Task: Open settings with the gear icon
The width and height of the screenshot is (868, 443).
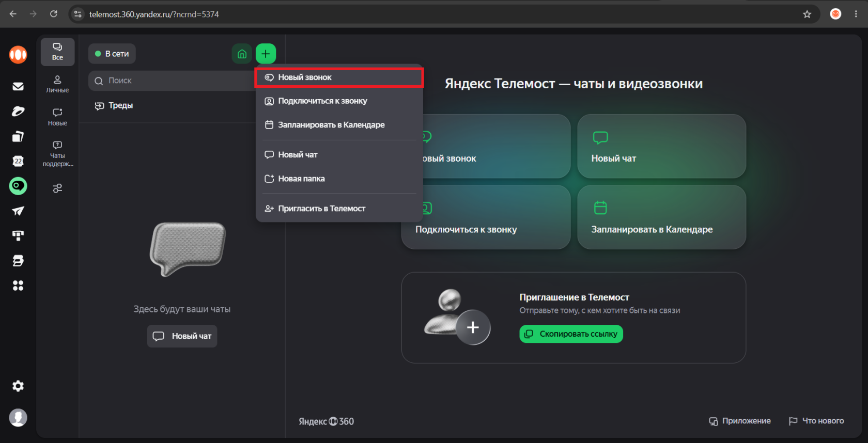Action: click(x=18, y=386)
